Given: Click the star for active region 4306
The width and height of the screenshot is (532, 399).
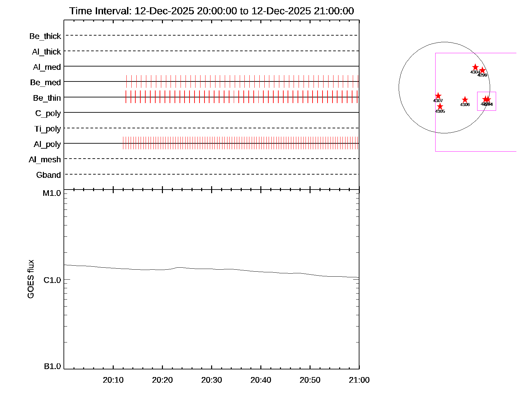Looking at the screenshot, I should coord(465,100).
